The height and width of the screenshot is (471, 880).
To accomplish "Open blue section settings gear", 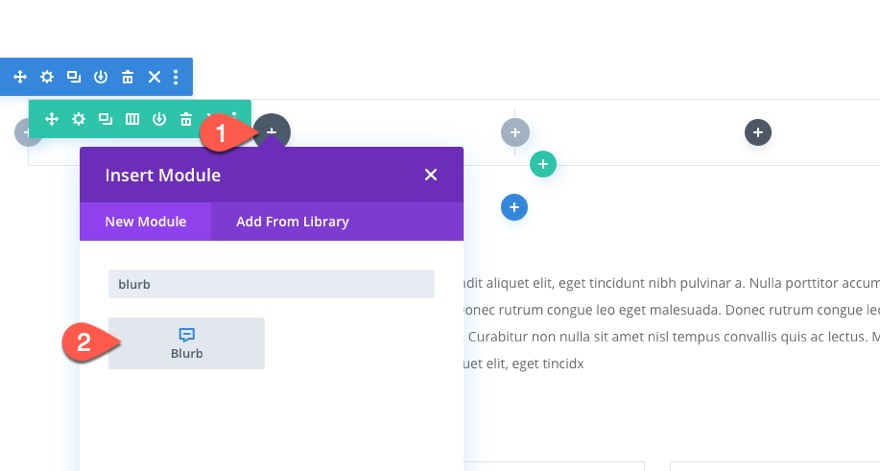I will point(47,77).
